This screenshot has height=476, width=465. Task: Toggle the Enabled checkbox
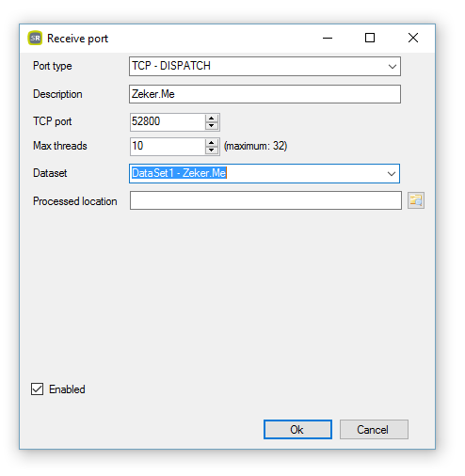37,389
